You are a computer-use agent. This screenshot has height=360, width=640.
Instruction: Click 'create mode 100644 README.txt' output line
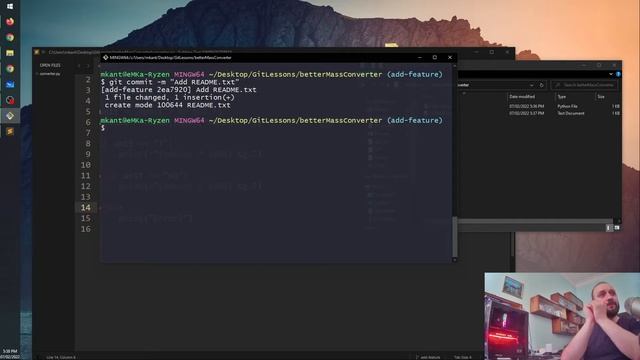[167, 105]
